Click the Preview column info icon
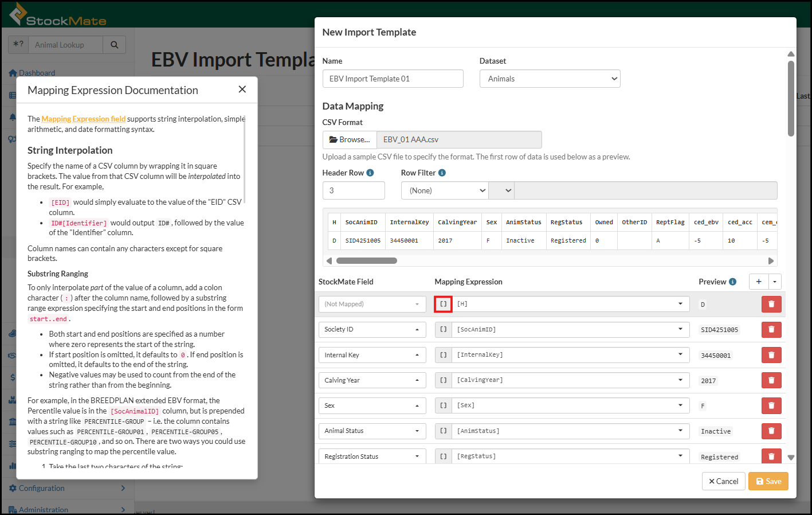This screenshot has height=515, width=812. point(732,282)
